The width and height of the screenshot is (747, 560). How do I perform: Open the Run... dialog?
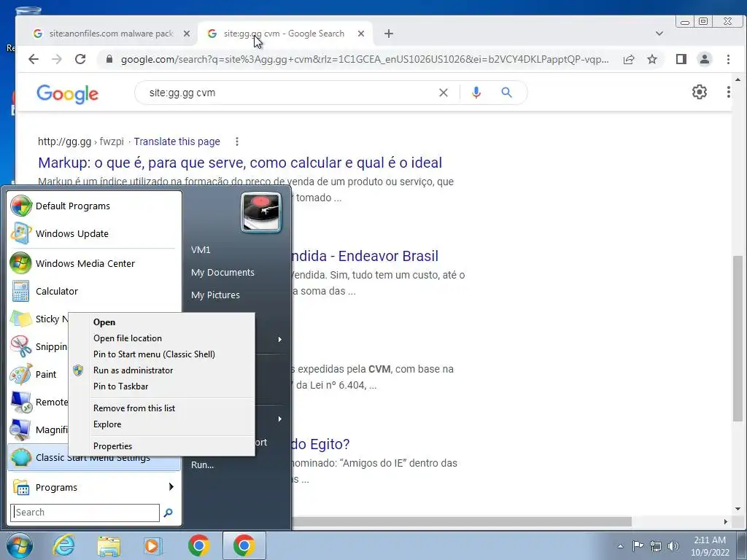click(203, 464)
